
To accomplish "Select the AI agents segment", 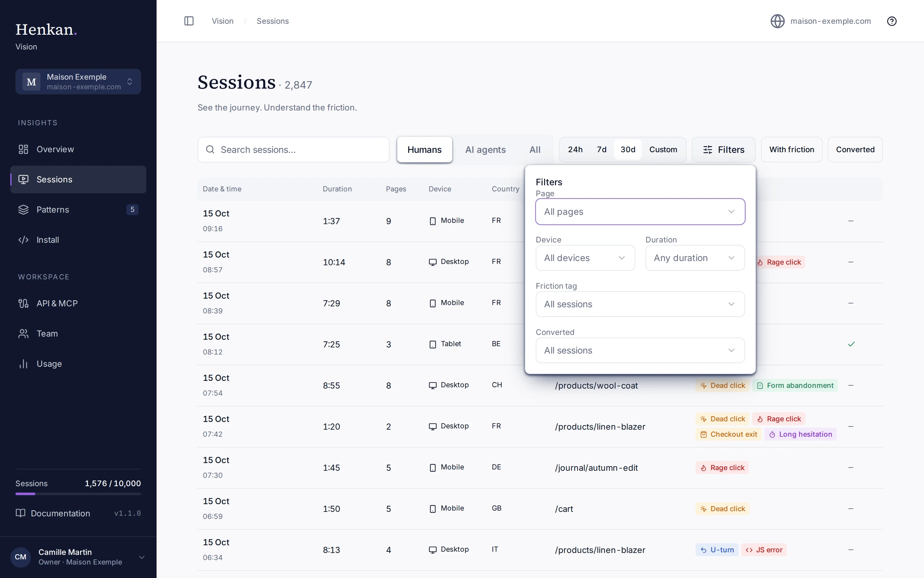I will [x=485, y=149].
